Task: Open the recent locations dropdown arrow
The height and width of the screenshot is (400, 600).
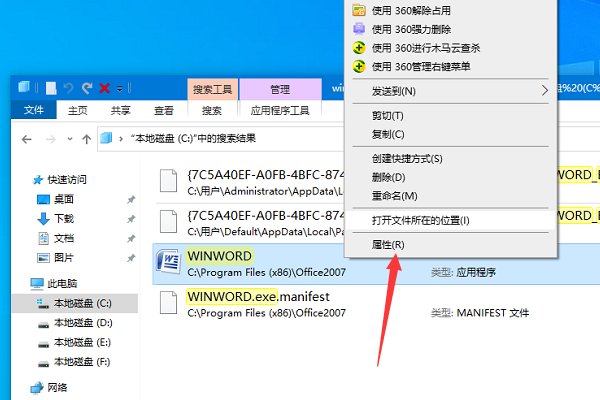Action: [70, 139]
